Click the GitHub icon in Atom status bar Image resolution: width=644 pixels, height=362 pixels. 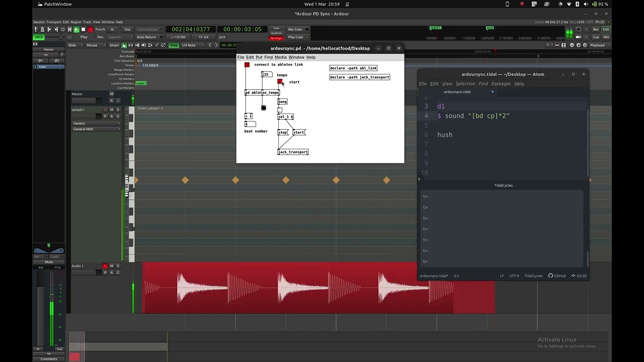click(x=557, y=276)
